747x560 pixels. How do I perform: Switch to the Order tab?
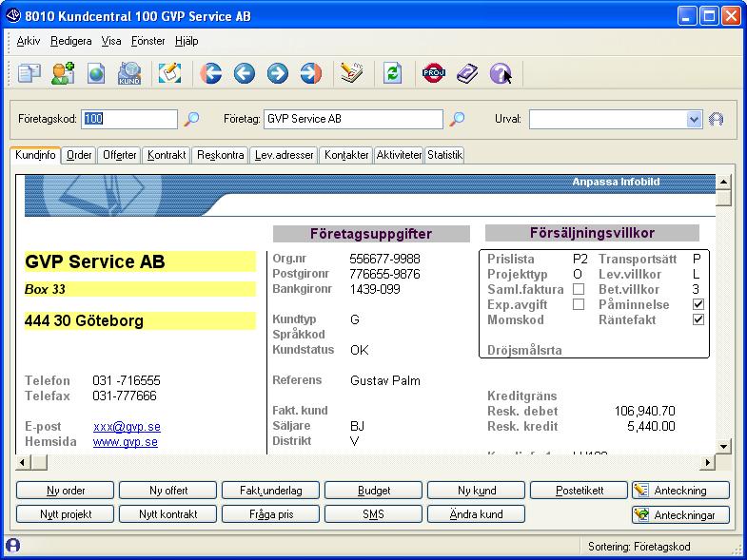pyautogui.click(x=79, y=155)
